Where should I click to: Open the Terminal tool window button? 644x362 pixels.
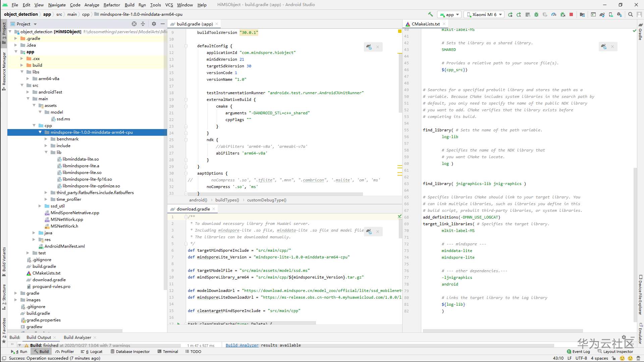pyautogui.click(x=167, y=352)
